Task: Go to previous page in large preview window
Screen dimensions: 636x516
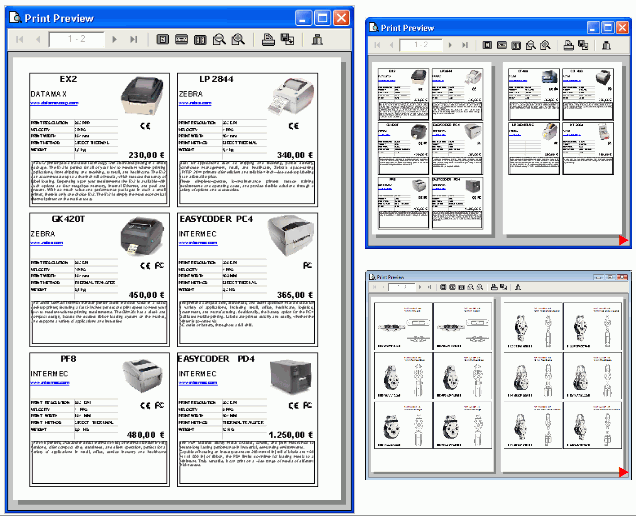Action: [38, 39]
